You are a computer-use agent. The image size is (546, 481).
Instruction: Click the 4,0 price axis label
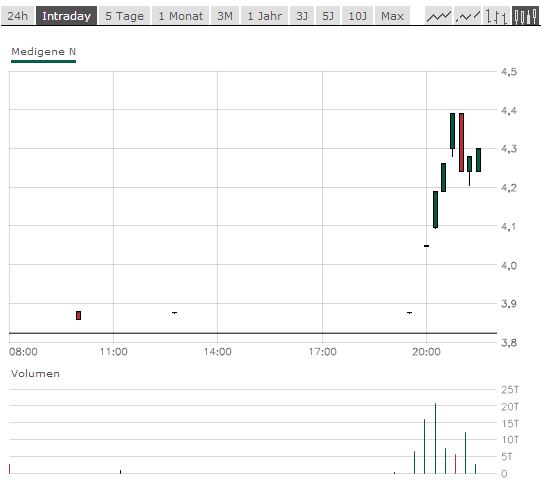point(509,266)
